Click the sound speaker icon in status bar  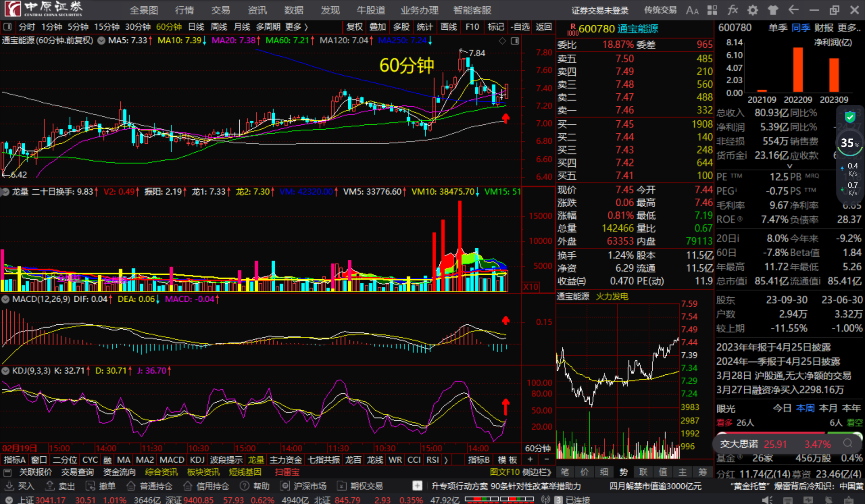coord(767,499)
